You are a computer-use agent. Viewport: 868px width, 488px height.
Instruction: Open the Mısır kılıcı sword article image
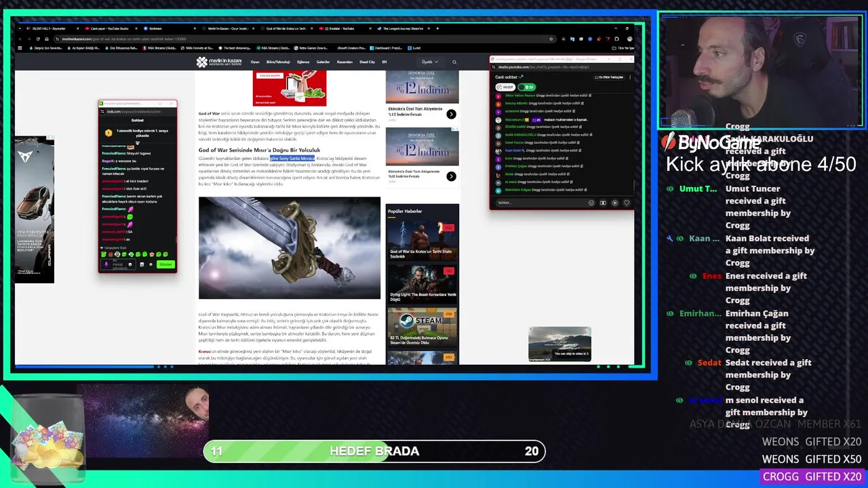[290, 247]
